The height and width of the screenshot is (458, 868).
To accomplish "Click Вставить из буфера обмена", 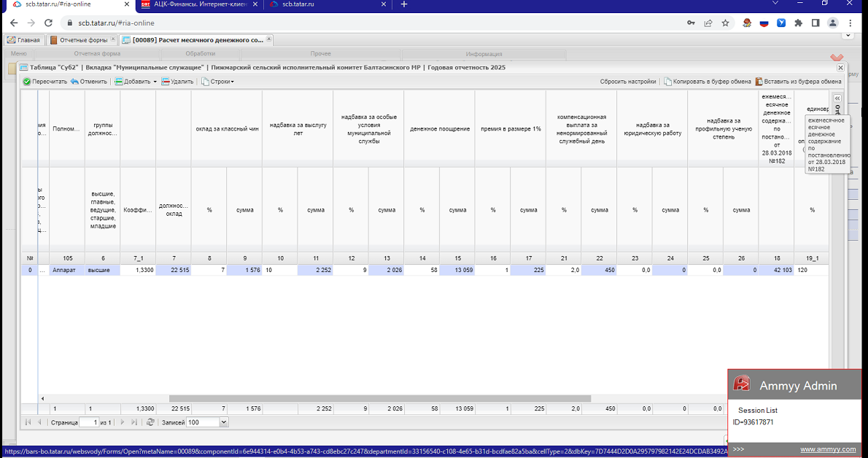I will 798,82.
